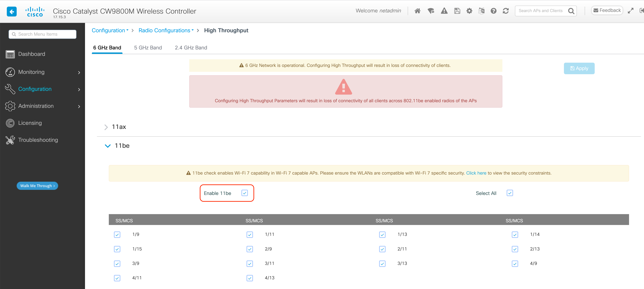Expand the Monitoring submenu arrow

pyautogui.click(x=79, y=73)
